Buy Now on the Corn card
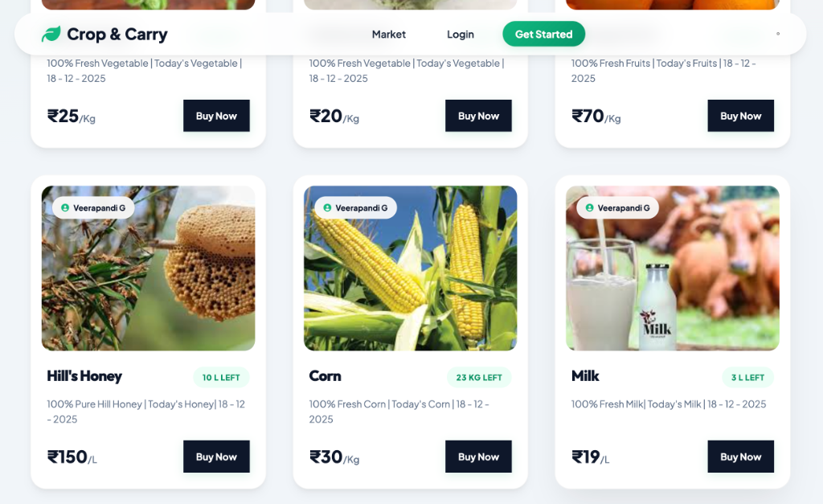The image size is (823, 504). coord(478,457)
